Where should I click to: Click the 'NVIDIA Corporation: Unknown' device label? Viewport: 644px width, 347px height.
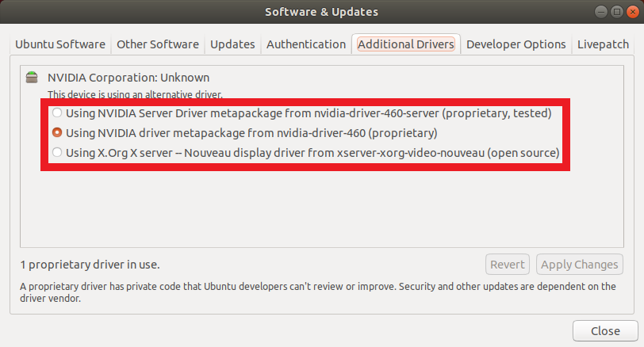point(128,78)
